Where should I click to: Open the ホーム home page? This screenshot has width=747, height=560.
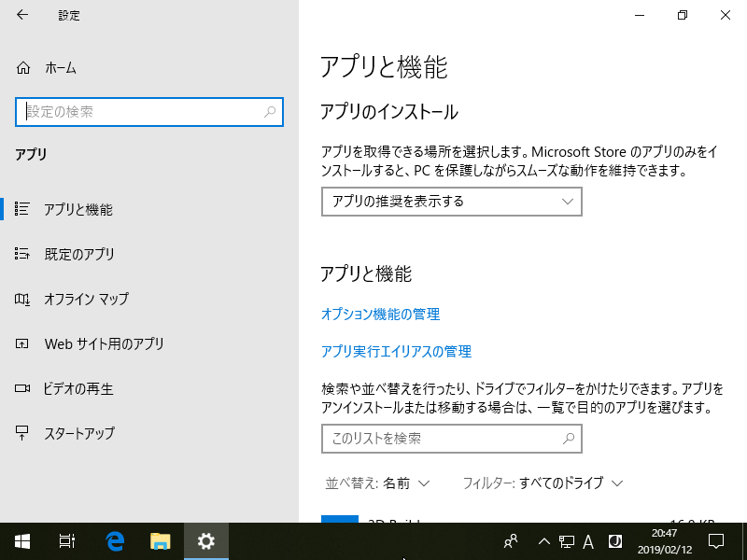[47, 68]
